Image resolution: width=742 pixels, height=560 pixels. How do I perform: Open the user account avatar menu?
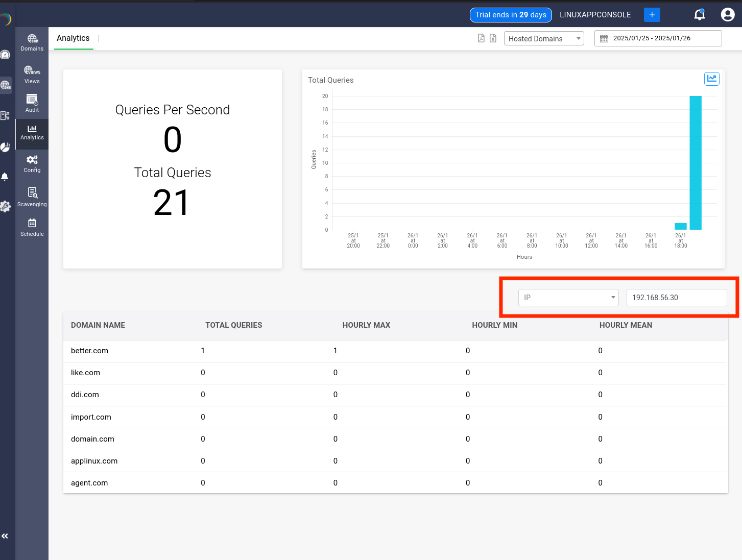(727, 14)
